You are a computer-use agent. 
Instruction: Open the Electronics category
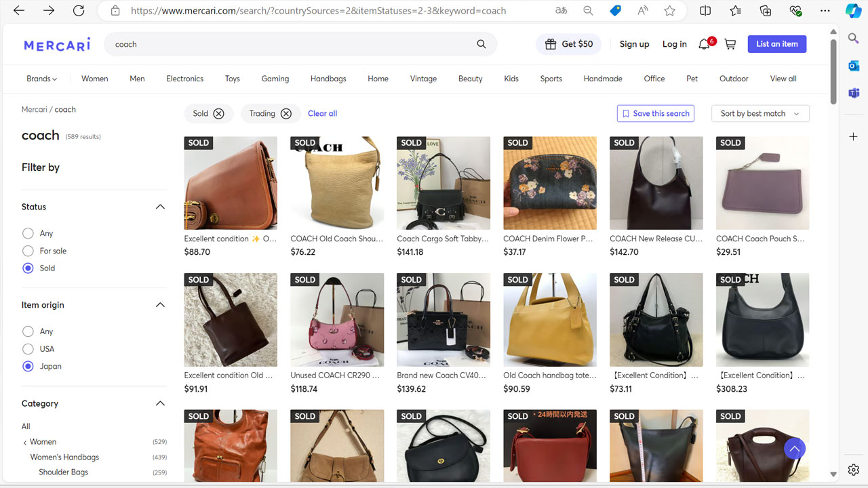184,79
